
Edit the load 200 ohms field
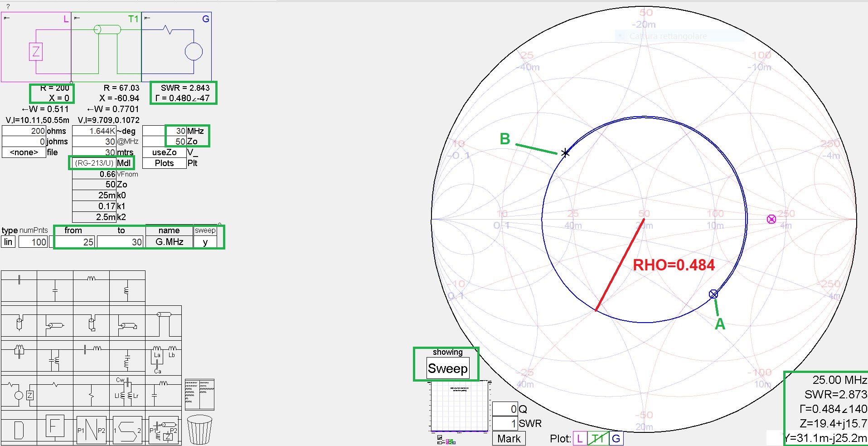pos(24,131)
